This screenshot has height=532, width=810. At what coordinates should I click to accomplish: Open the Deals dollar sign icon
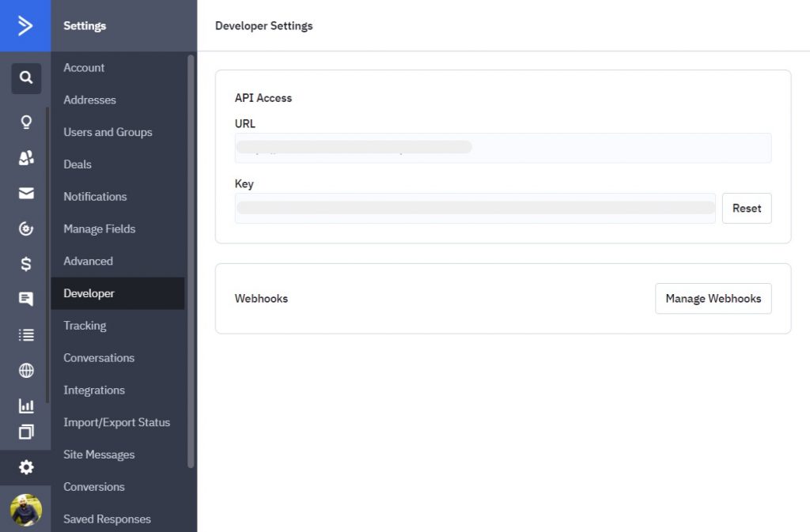coord(26,264)
